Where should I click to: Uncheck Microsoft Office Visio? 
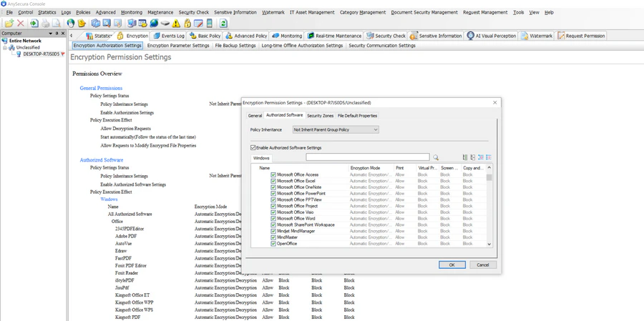tap(273, 212)
